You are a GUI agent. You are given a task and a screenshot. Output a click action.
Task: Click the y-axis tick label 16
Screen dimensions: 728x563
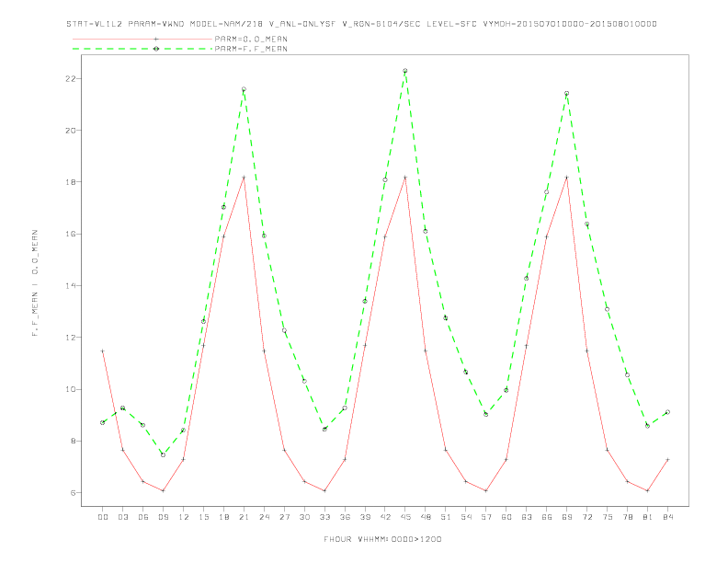tap(71, 234)
